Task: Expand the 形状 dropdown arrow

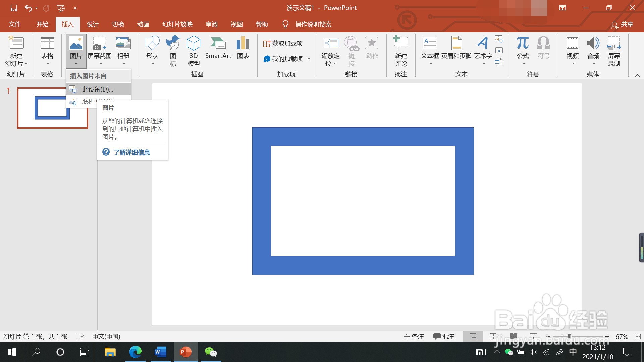Action: (153, 64)
